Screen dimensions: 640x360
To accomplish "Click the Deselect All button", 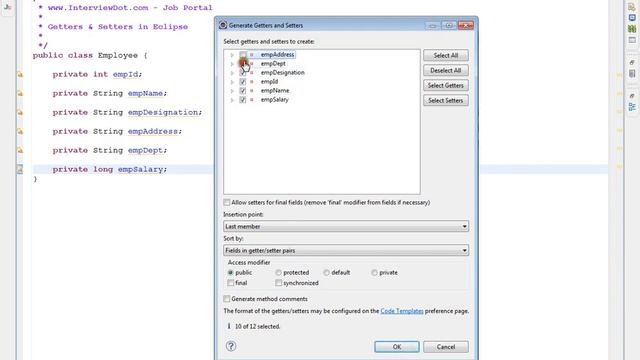I will point(446,71).
